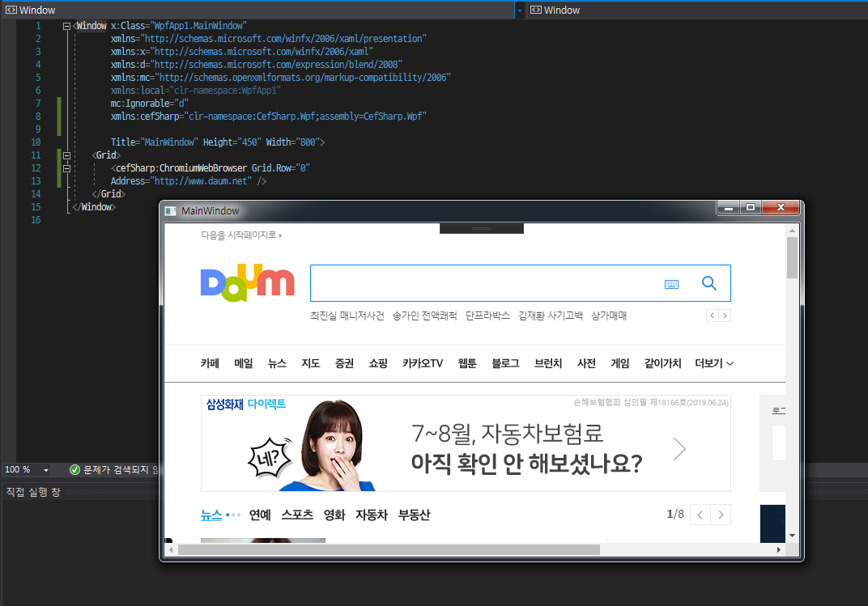Screen dimensions: 868x606
Task: Collapse the Window element on line 1
Action: (x=66, y=26)
